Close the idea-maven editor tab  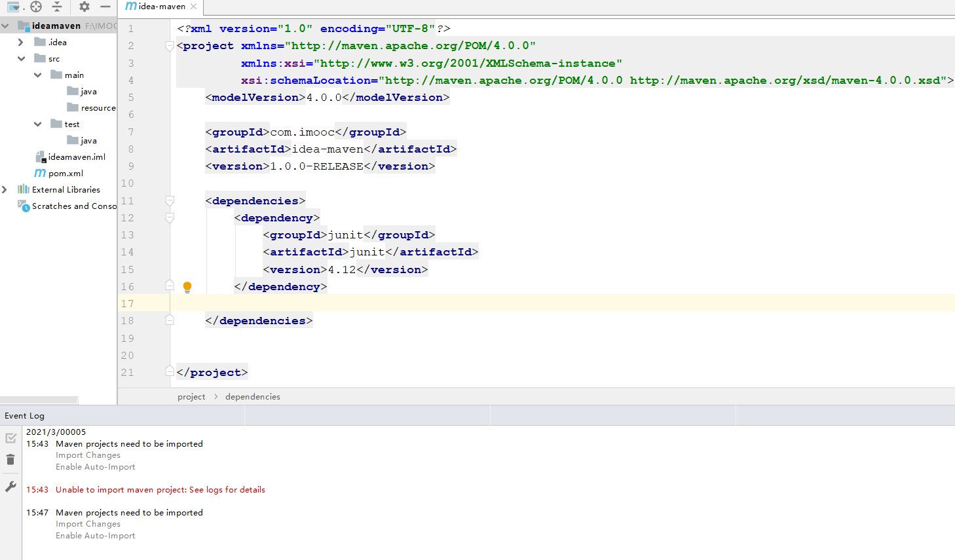[x=193, y=7]
